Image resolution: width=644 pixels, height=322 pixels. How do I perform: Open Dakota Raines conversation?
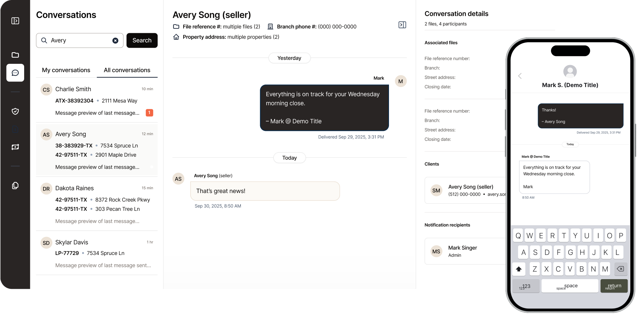coord(97,204)
